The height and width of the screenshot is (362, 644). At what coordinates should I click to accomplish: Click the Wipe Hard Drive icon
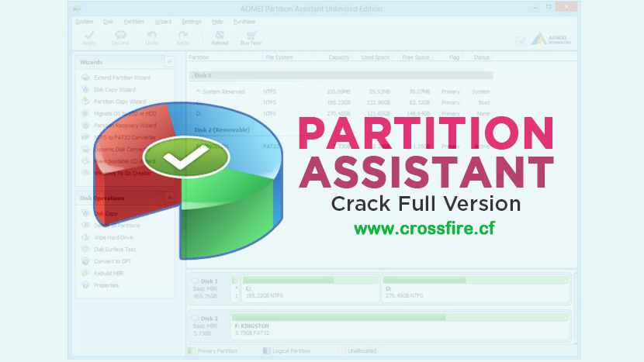tap(85, 237)
